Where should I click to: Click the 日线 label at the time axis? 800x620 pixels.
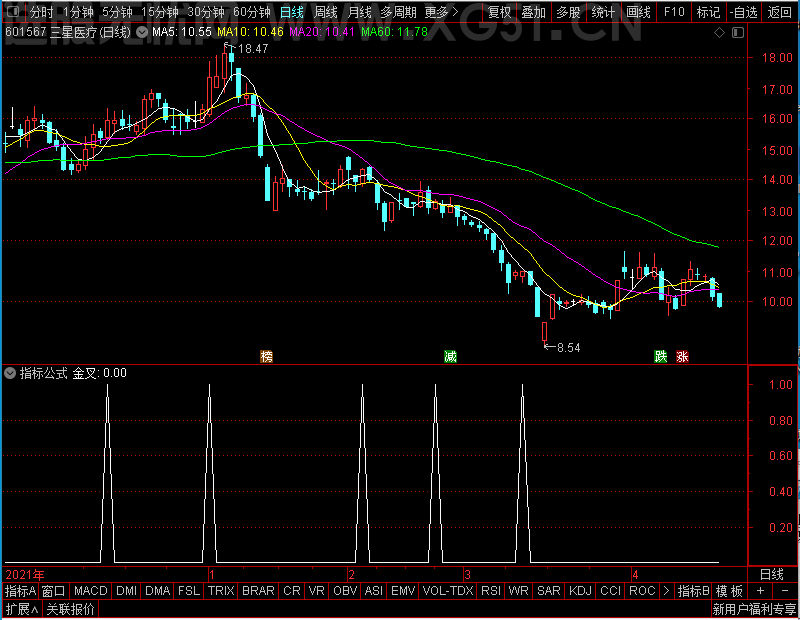tap(771, 575)
